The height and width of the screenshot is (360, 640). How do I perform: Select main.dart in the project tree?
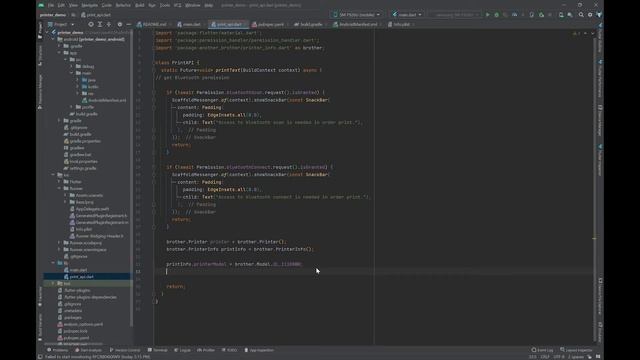coord(78,270)
